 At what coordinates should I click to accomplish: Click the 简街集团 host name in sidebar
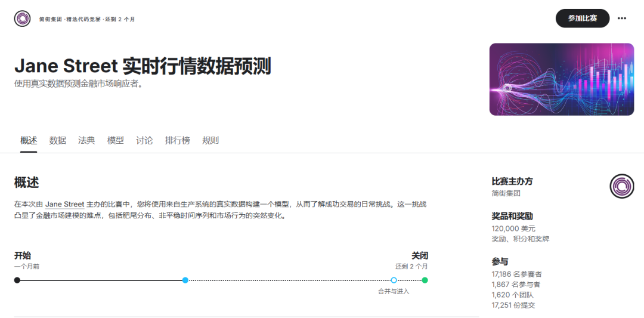pyautogui.click(x=506, y=193)
